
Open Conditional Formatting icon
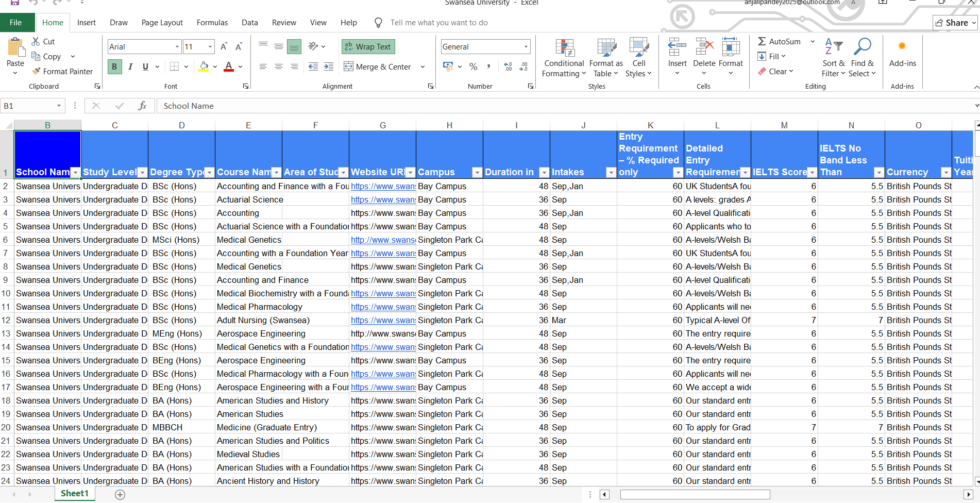[x=565, y=47]
